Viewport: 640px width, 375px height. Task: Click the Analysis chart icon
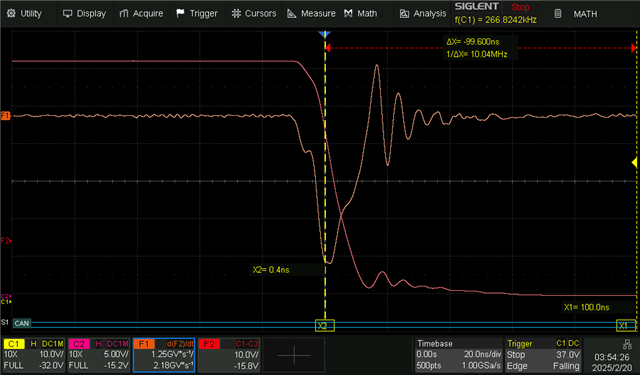[x=404, y=13]
